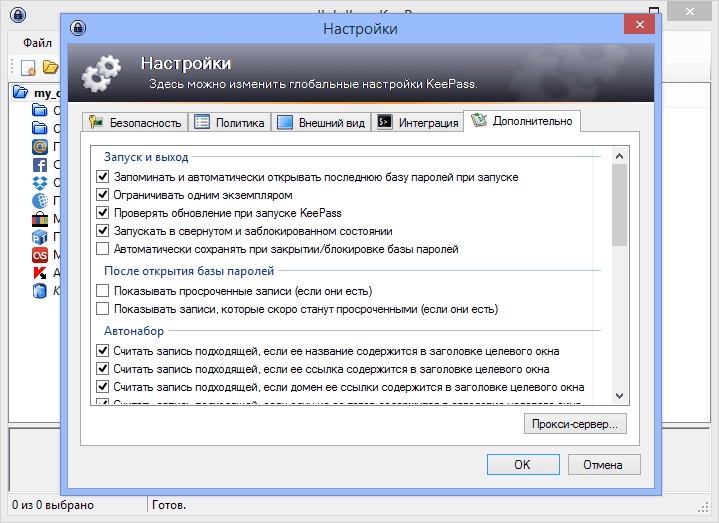Viewport: 719px width, 523px height.
Task: Click the Безопасность tab key icon
Action: click(96, 122)
